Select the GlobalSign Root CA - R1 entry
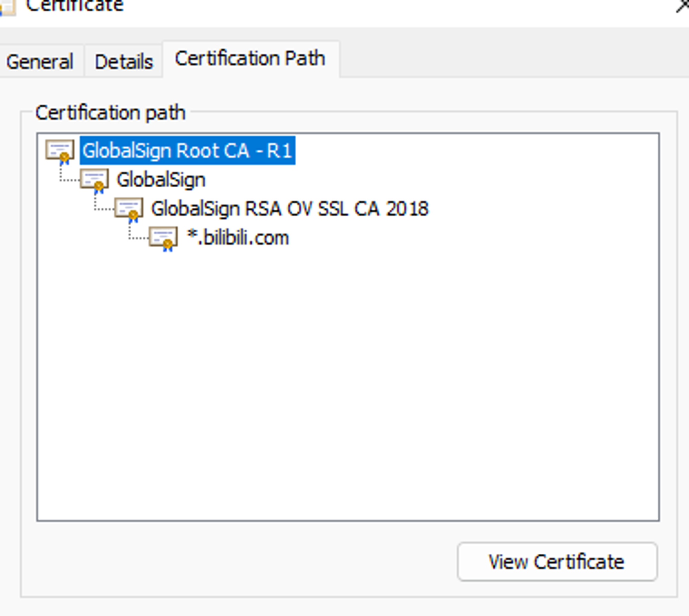 [187, 151]
